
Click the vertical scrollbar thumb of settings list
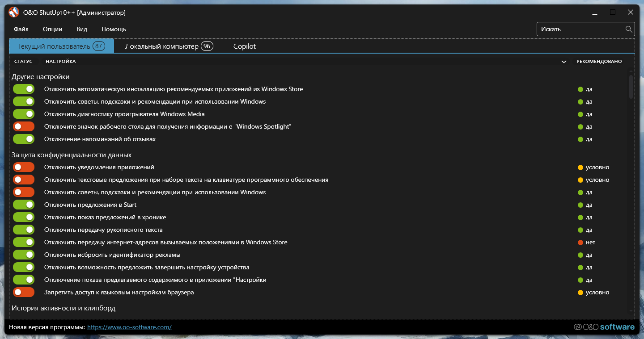point(631,87)
